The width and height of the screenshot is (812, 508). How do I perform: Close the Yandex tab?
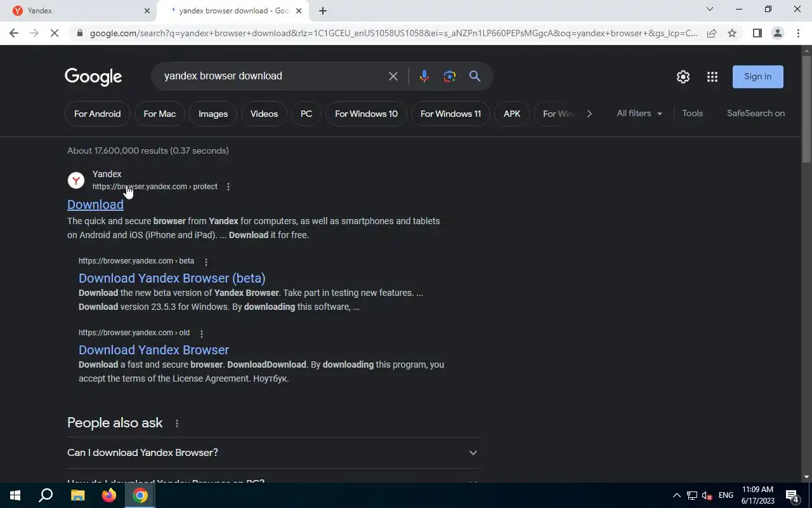[147, 11]
